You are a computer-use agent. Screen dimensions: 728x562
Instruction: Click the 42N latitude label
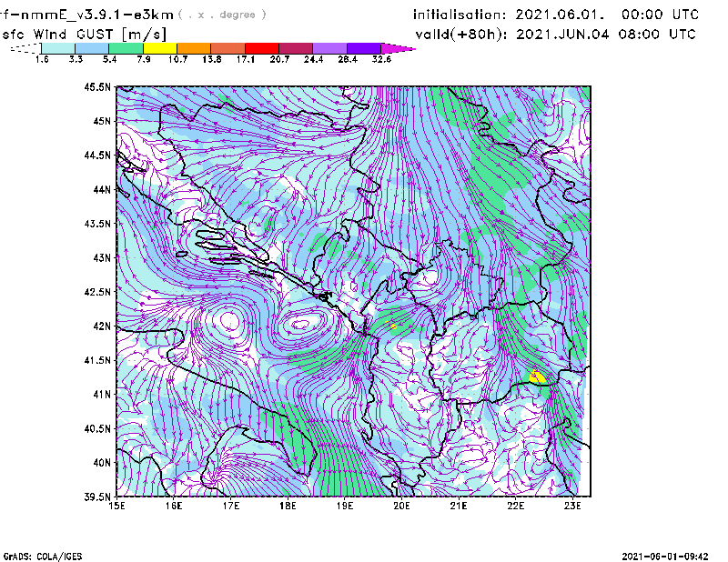(102, 326)
